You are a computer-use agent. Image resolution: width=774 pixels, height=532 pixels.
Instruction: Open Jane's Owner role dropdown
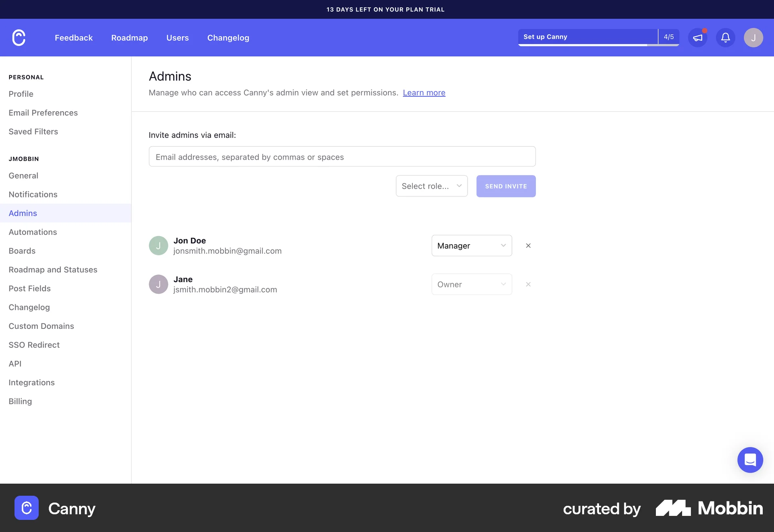pyautogui.click(x=471, y=284)
